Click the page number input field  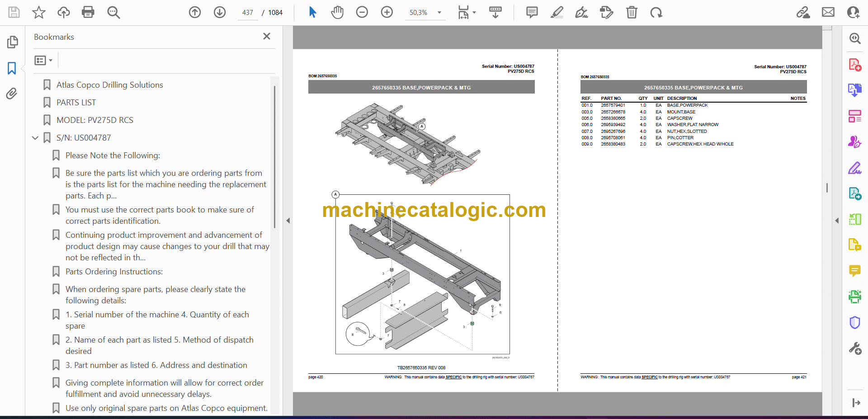point(248,13)
